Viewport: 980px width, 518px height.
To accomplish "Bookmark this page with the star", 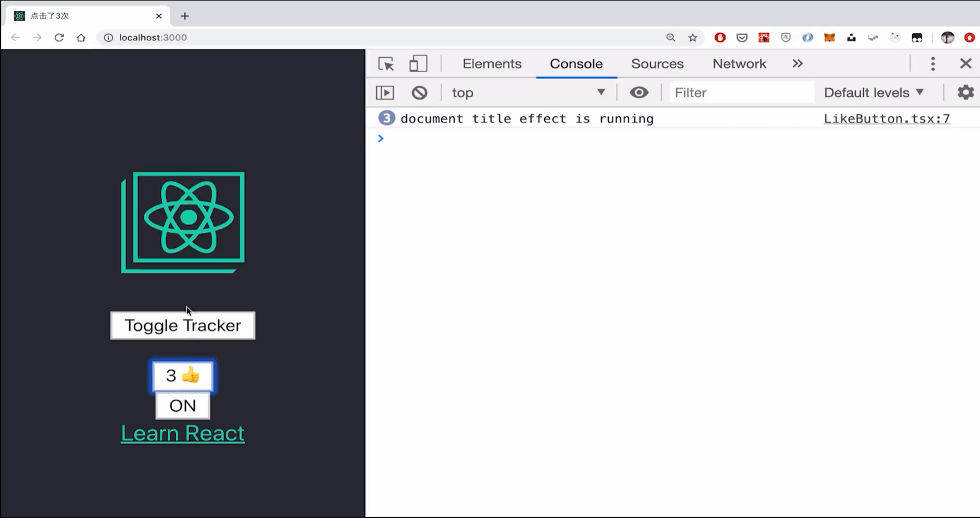I will 693,37.
